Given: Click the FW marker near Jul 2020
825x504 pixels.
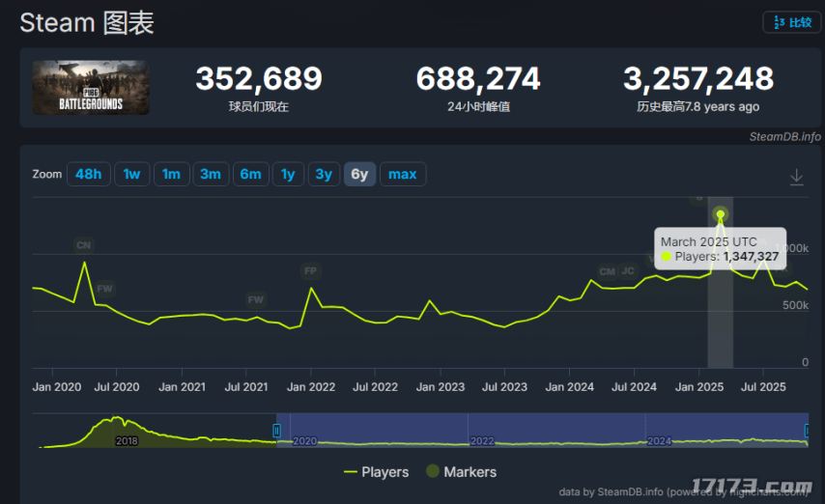Looking at the screenshot, I should 104,289.
